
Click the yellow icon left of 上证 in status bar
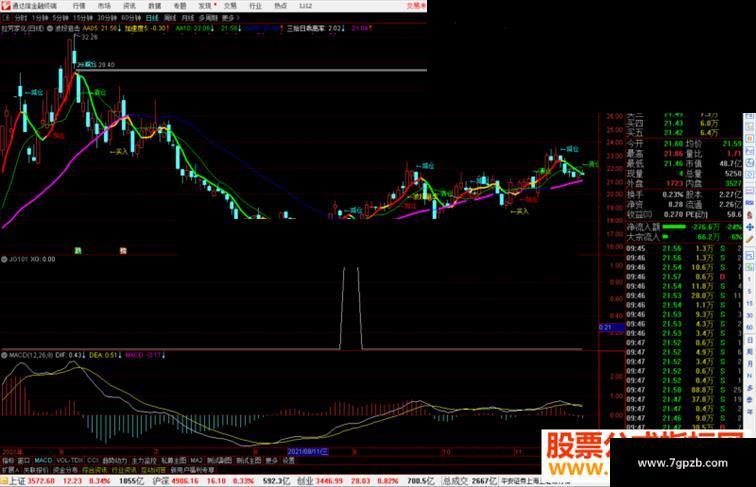tap(4, 481)
